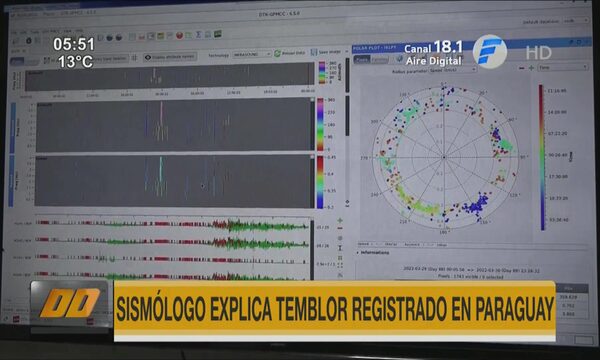Click the Reload data button

pos(289,54)
